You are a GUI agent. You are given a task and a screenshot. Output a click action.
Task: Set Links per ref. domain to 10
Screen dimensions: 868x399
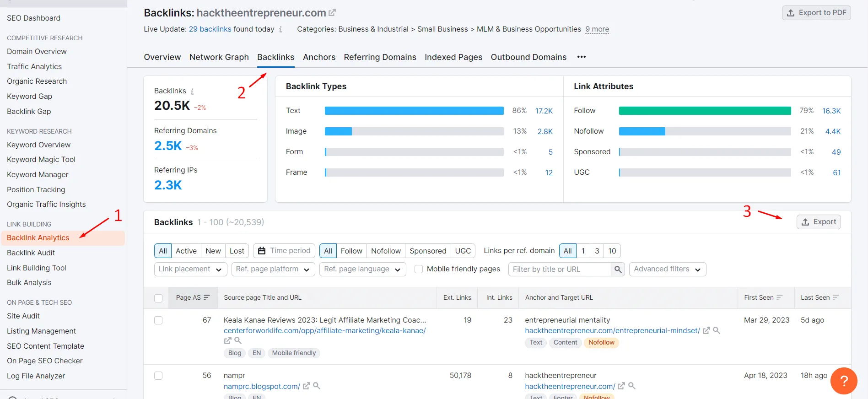click(x=612, y=251)
